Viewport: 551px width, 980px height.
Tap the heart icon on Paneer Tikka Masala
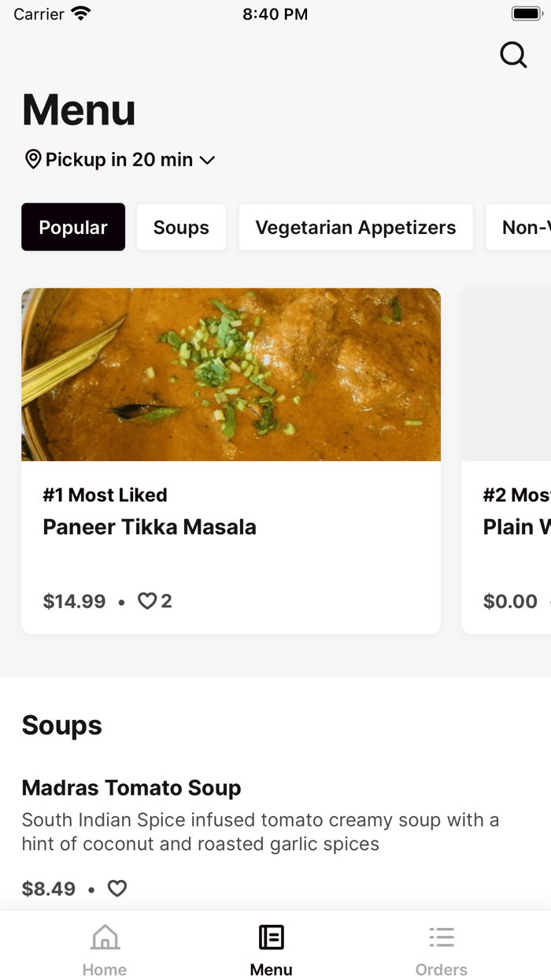click(146, 600)
